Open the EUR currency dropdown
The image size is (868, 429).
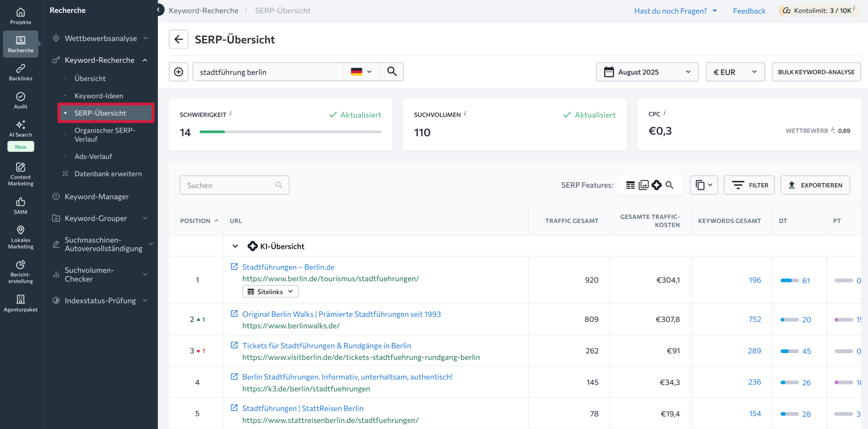pos(735,72)
